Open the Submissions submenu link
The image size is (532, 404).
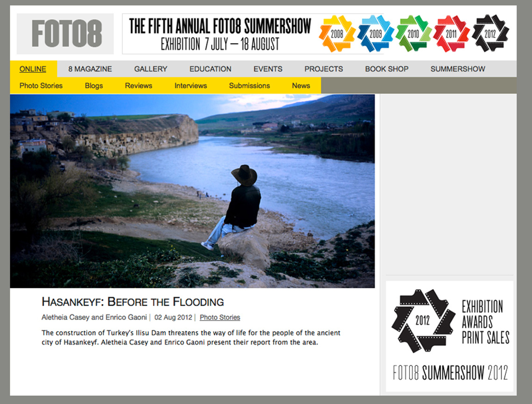coord(249,85)
